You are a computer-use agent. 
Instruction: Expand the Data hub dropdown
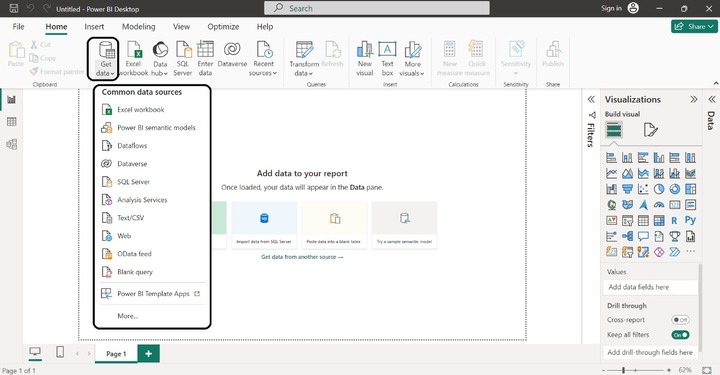click(160, 58)
